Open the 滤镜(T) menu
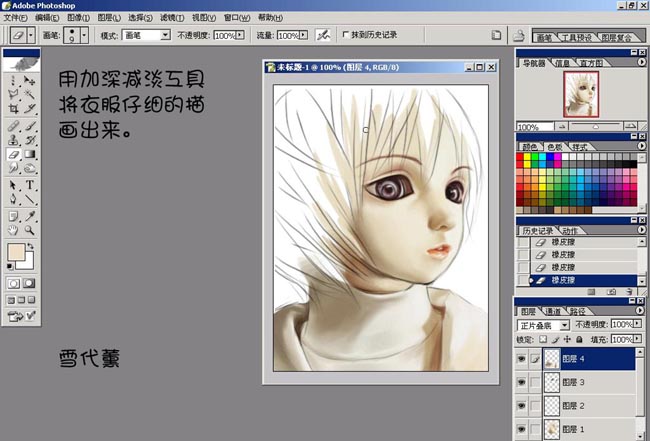Viewport: 650px width, 441px height. [x=173, y=18]
